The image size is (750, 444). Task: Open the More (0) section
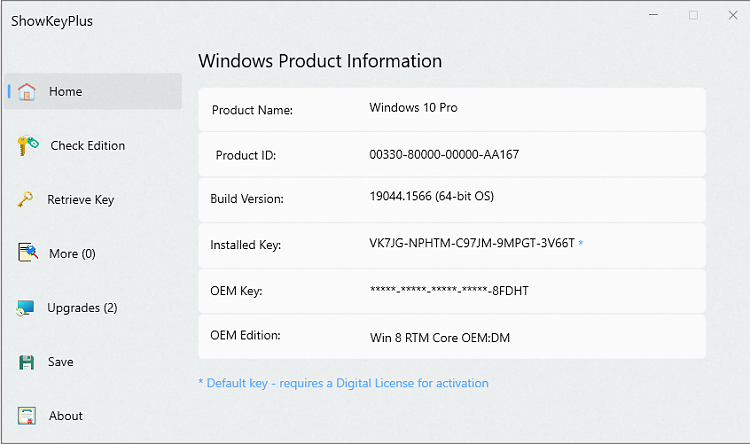[72, 254]
